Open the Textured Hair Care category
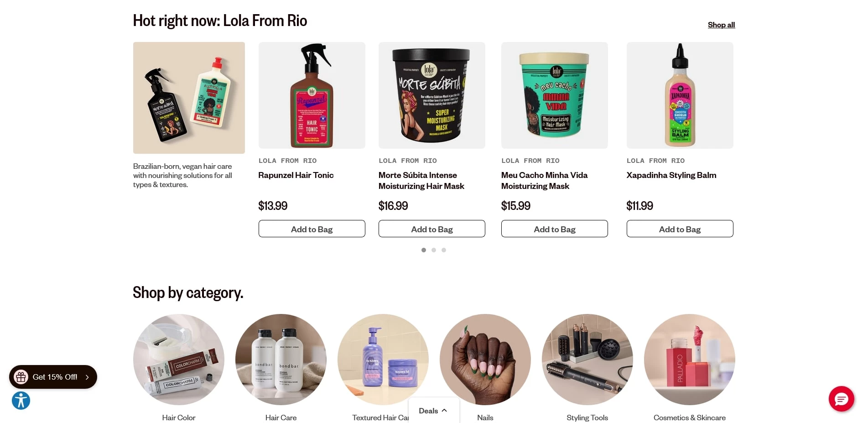 click(x=383, y=360)
